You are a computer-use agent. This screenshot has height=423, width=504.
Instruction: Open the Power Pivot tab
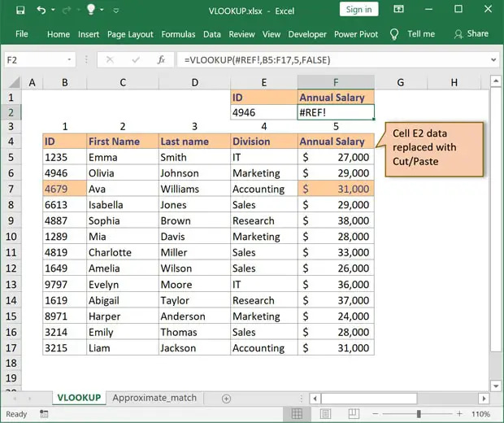point(356,34)
